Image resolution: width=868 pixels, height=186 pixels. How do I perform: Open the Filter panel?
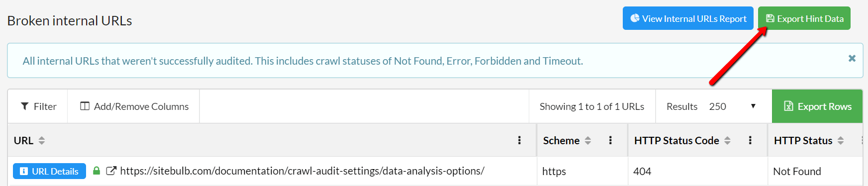pos(38,106)
